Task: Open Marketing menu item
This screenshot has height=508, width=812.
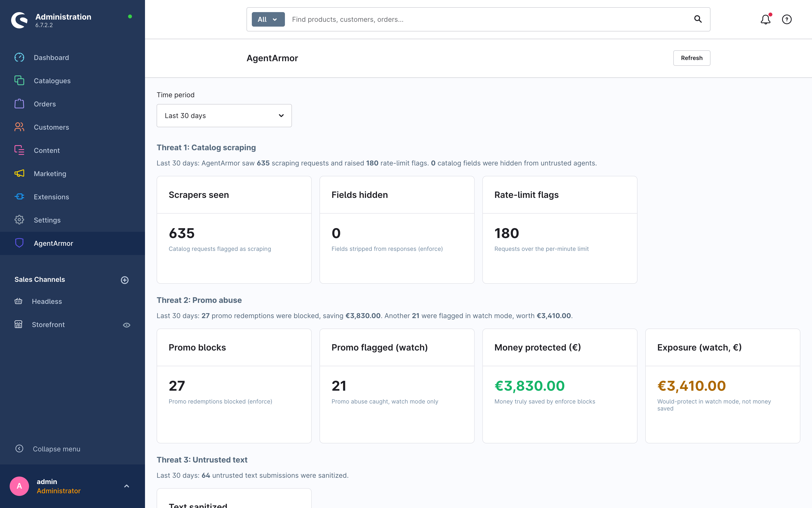Action: coord(72,173)
